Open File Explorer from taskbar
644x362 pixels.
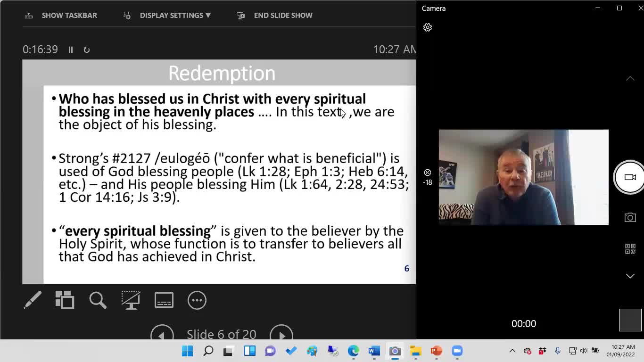[415, 351]
